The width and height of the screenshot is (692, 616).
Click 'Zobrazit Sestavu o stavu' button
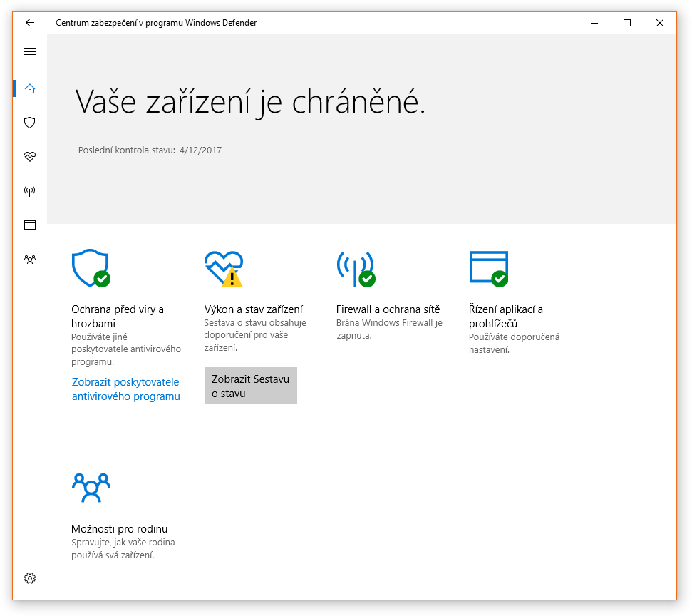[251, 386]
